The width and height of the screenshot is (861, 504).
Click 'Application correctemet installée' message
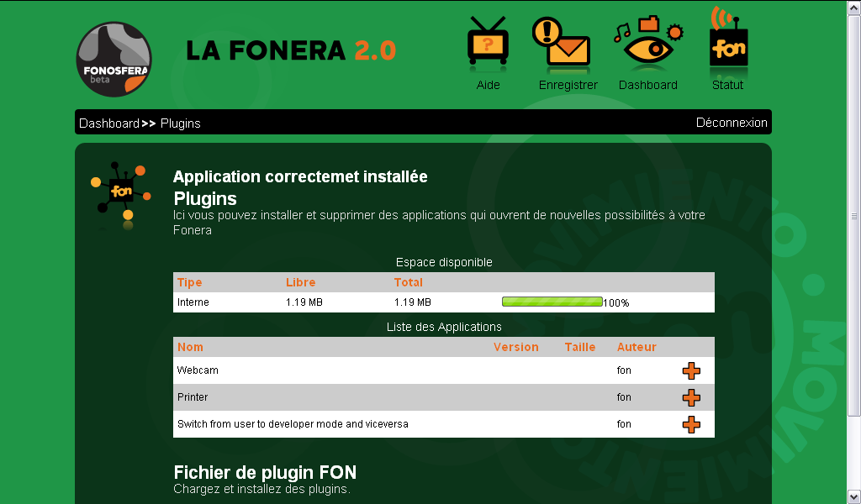(300, 176)
